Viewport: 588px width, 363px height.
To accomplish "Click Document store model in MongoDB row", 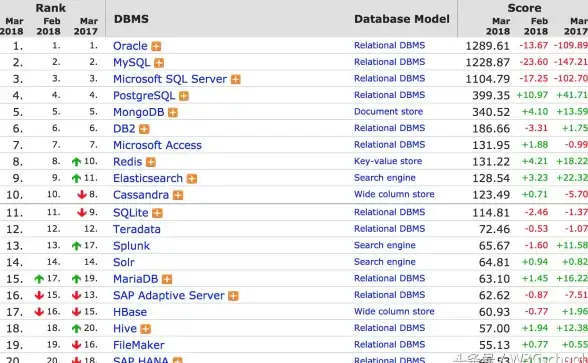I will tap(388, 111).
